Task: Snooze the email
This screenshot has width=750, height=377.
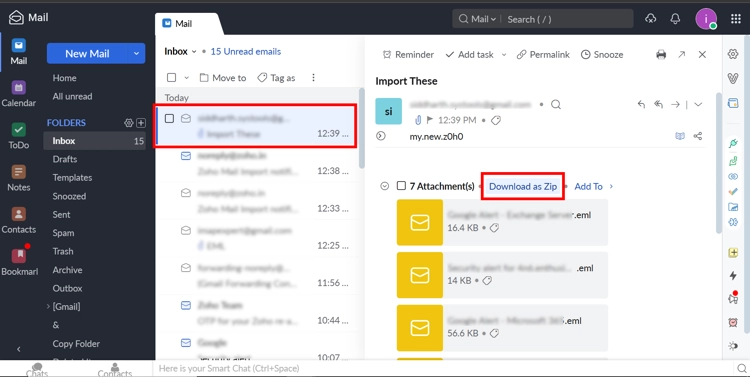Action: [602, 55]
